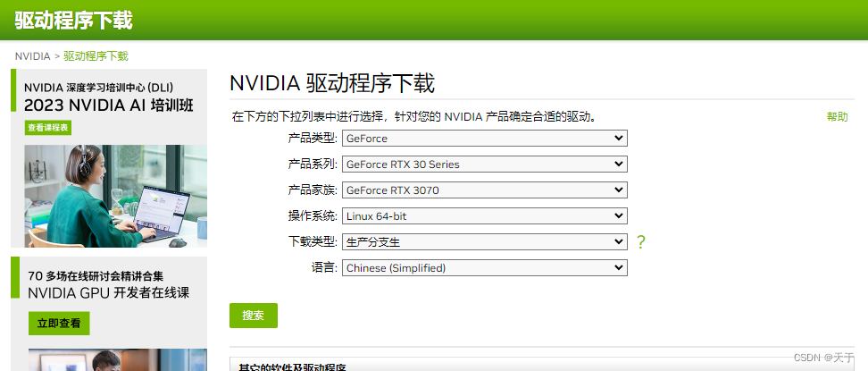Click the NVIDIA 深度学习培训中心 (DLI) text
Image resolution: width=868 pixels, height=371 pixels.
click(98, 88)
